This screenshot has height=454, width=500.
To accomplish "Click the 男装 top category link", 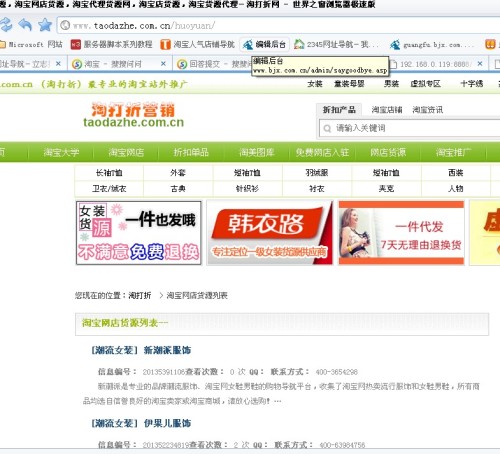I will pyautogui.click(x=391, y=84).
